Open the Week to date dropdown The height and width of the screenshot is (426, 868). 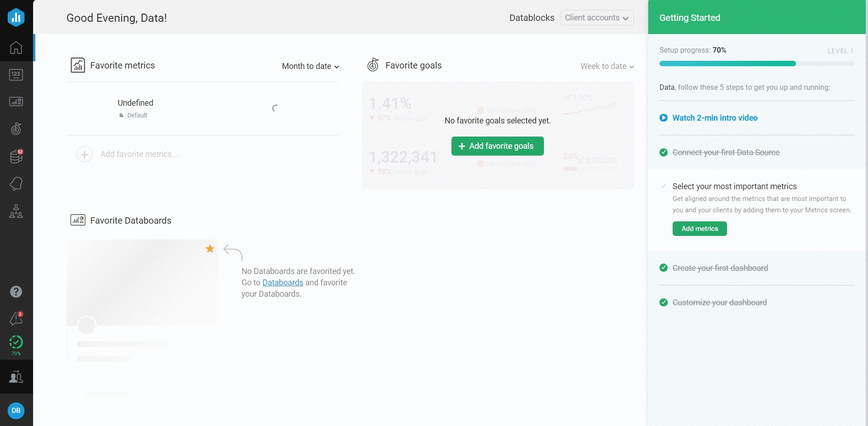coord(607,66)
